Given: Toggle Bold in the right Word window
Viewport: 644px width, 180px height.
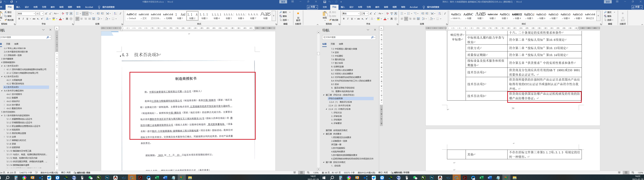Looking at the screenshot, I should point(344,19).
